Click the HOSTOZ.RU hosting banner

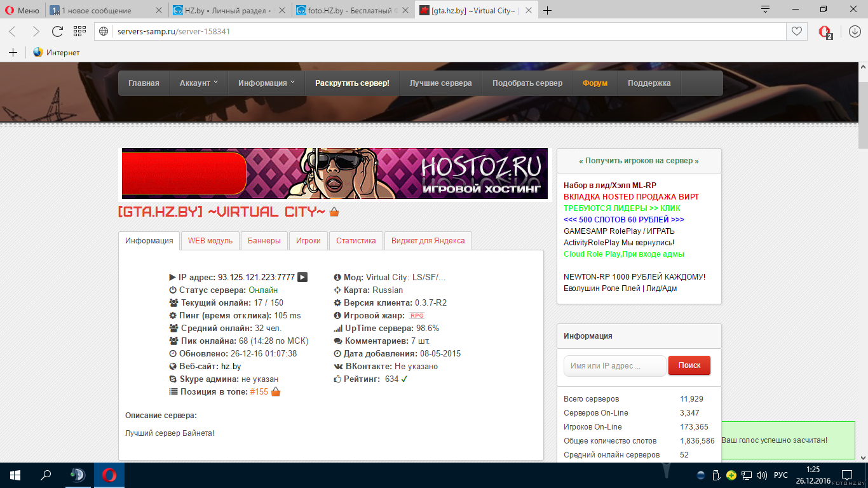click(334, 173)
